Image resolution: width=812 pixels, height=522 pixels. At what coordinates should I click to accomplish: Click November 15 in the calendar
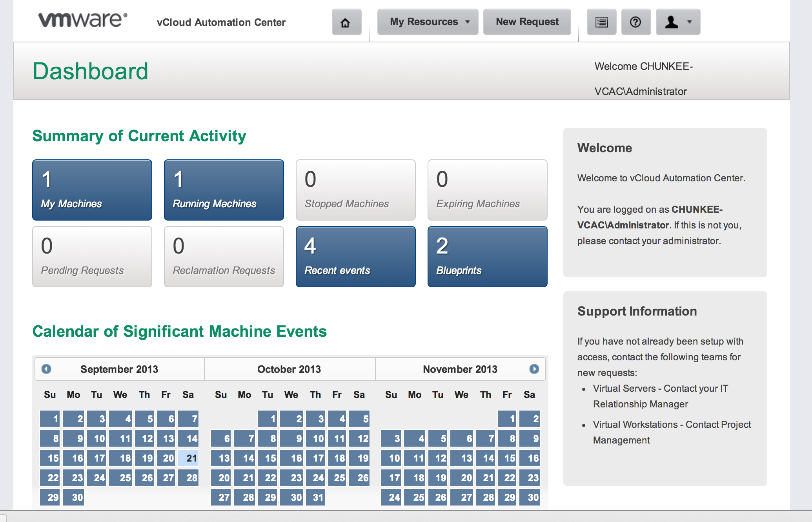click(508, 458)
